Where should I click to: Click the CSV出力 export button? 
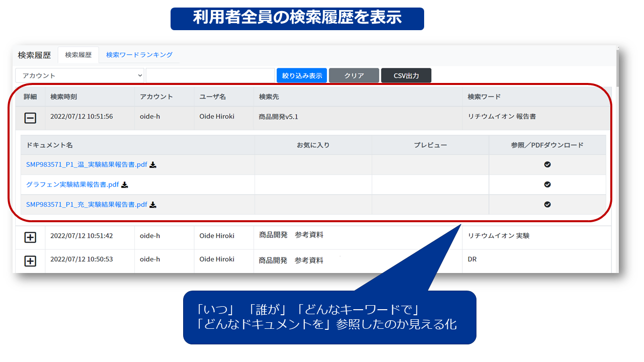tap(406, 75)
